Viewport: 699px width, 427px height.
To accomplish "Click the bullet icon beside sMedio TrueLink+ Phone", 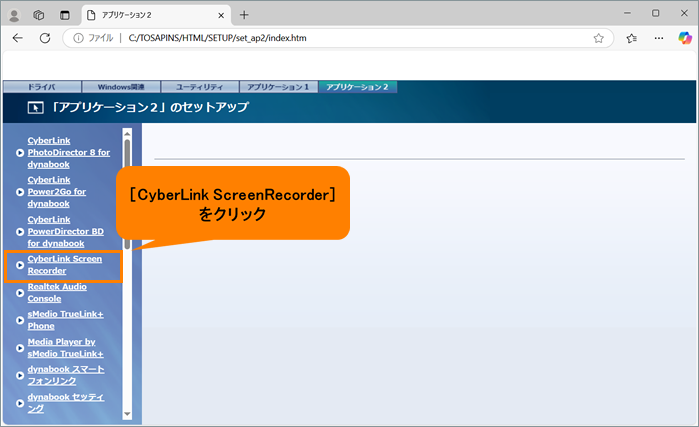I will point(20,320).
